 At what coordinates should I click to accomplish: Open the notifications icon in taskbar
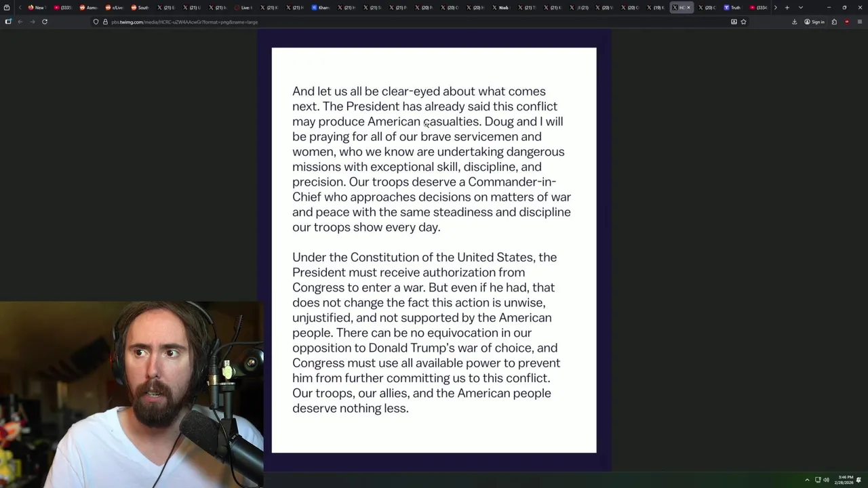859,480
